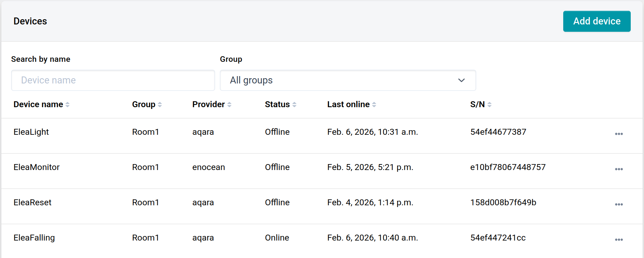Select the EleaLight device name
Screen dimensions: 644x258
coord(31,132)
